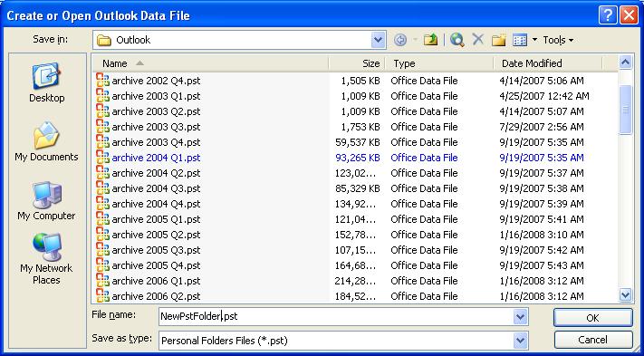Click date 1/16/2008 3:10 AM
The width and height of the screenshot is (644, 356).
pyautogui.click(x=542, y=235)
